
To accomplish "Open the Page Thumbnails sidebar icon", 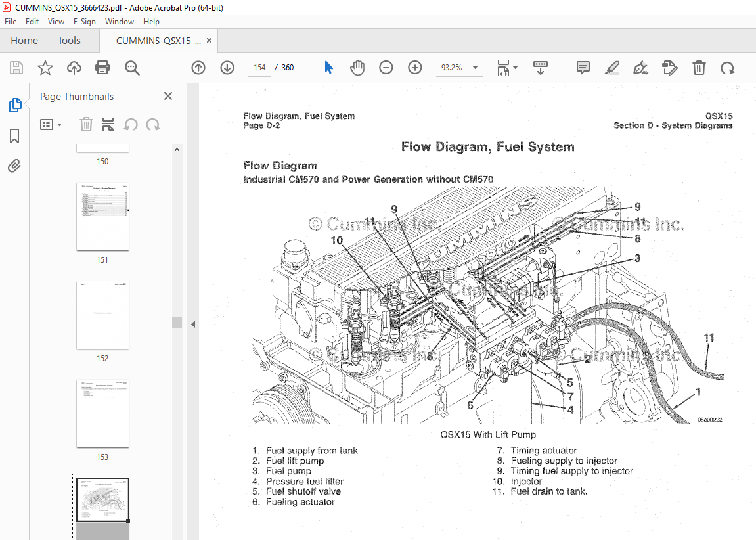I will 15,104.
